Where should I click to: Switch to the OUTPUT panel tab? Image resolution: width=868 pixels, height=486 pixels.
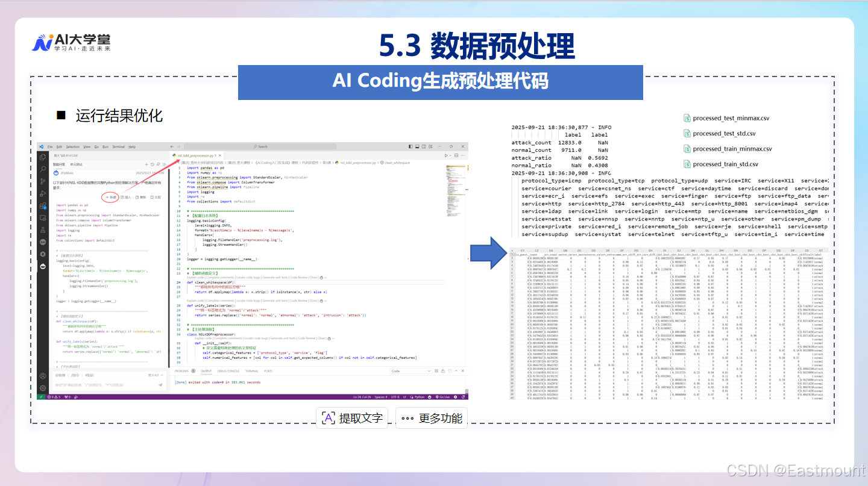coord(206,371)
